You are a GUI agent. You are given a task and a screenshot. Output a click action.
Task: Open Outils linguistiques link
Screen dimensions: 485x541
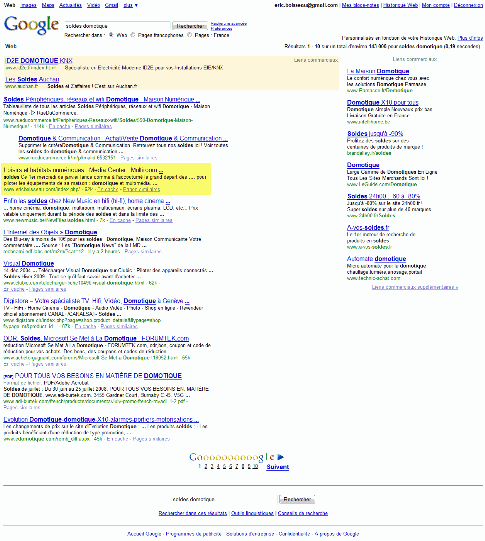(252, 513)
